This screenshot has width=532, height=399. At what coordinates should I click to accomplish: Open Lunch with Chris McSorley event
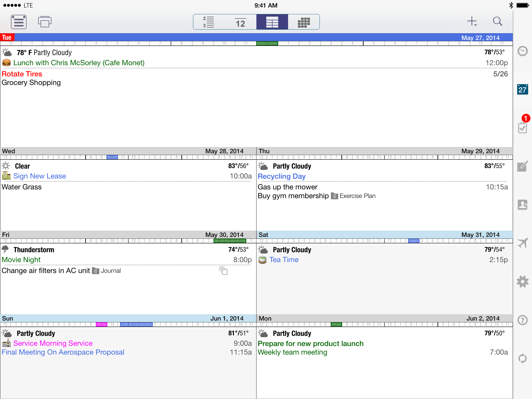tap(79, 63)
